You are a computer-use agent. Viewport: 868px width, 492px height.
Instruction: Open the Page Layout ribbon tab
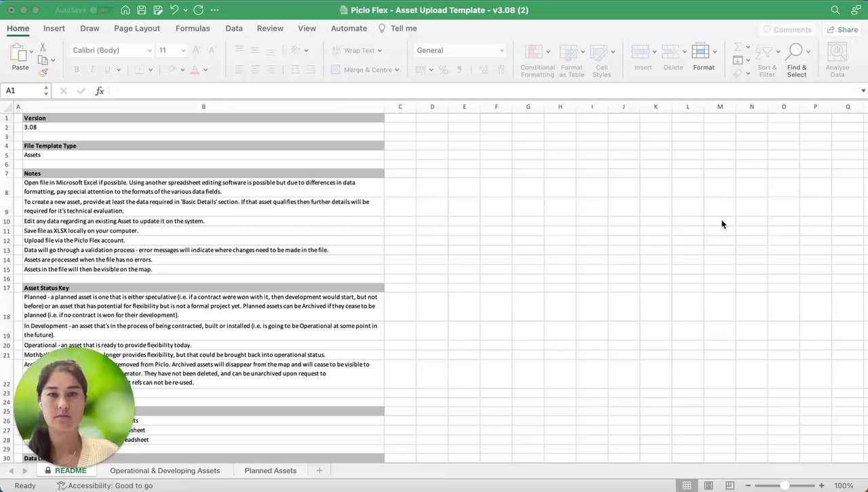tap(137, 28)
